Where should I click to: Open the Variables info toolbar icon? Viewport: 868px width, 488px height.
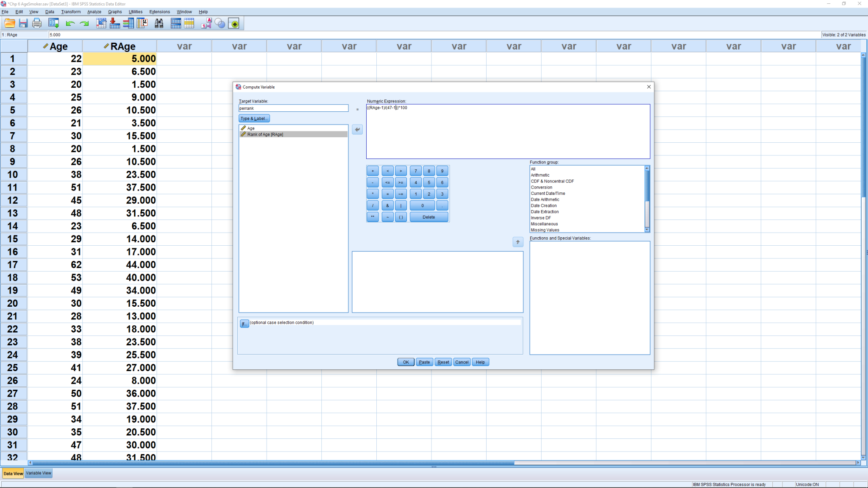click(128, 23)
